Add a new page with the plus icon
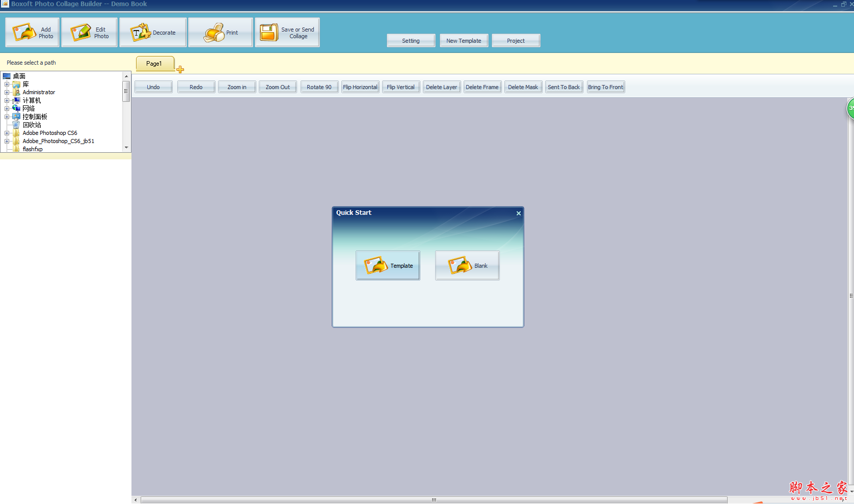The image size is (854, 504). 180,69
